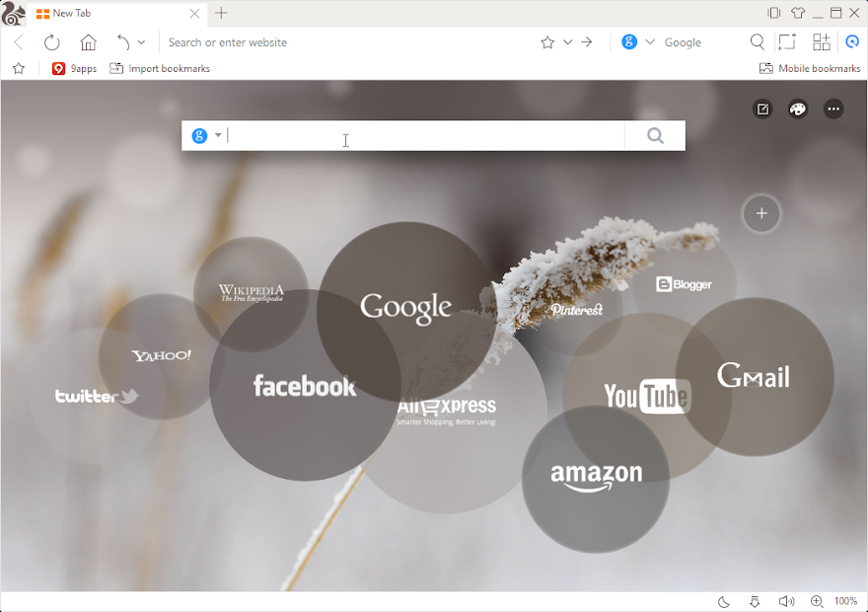Add a new speed dial with plus bubble
Viewport: 868px width, 612px height.
761,213
